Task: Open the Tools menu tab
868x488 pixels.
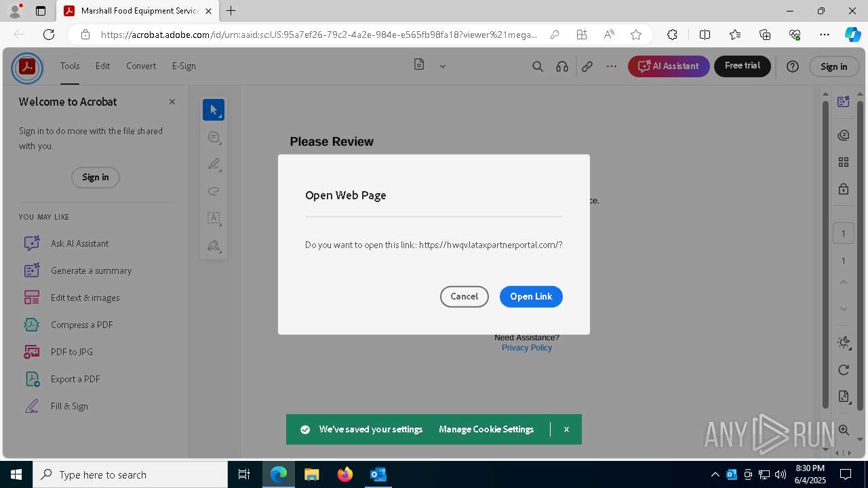Action: coord(70,66)
